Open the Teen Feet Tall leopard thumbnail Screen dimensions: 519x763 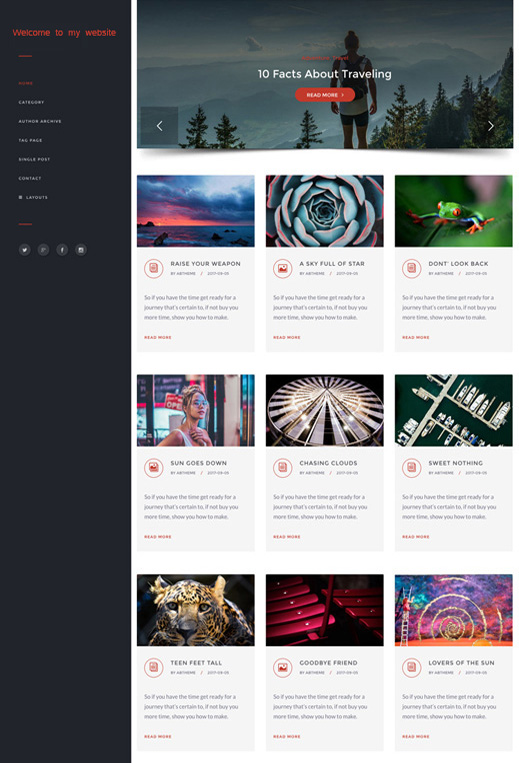point(196,610)
